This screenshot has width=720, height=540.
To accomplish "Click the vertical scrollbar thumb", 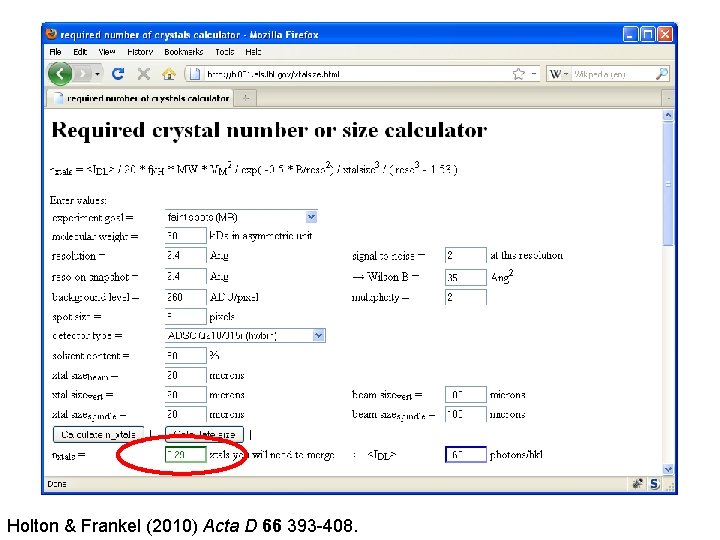I will click(668, 184).
